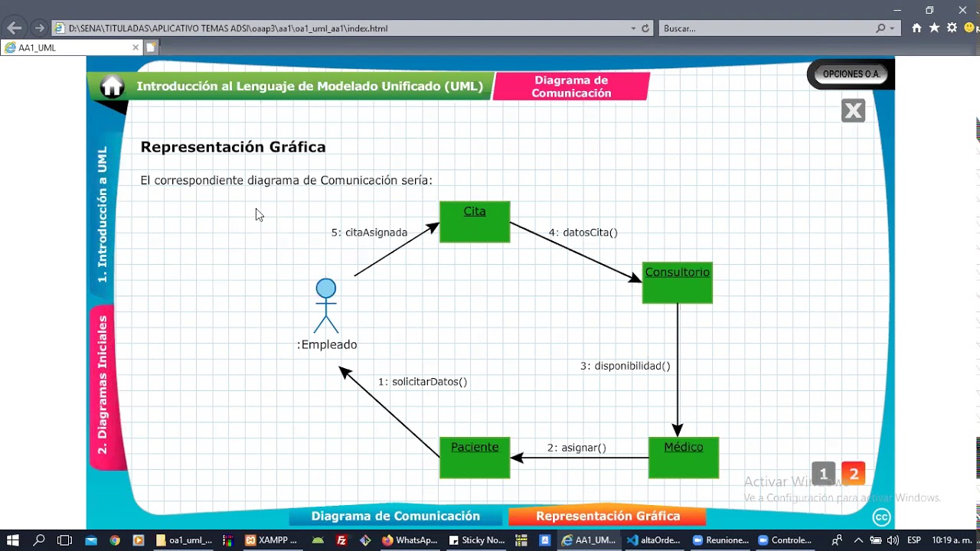The height and width of the screenshot is (551, 980).
Task: Open WhatsApp Firefox taskbar item
Action: (x=410, y=540)
